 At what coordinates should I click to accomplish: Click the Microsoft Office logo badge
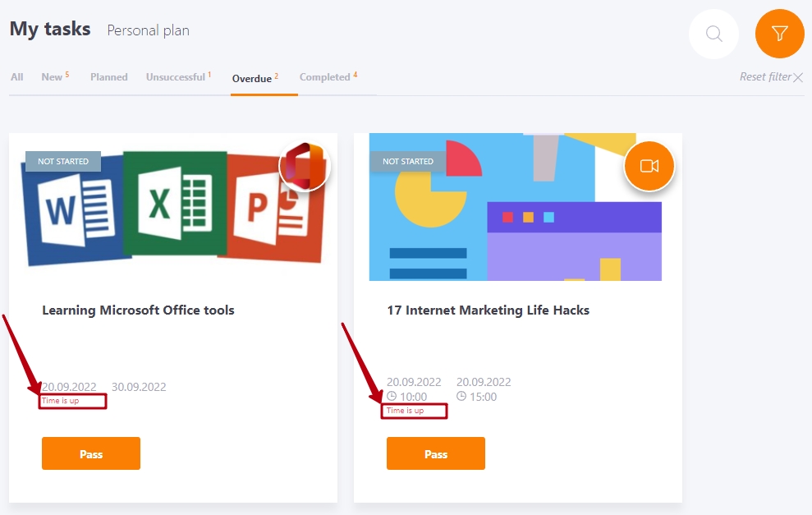click(304, 166)
